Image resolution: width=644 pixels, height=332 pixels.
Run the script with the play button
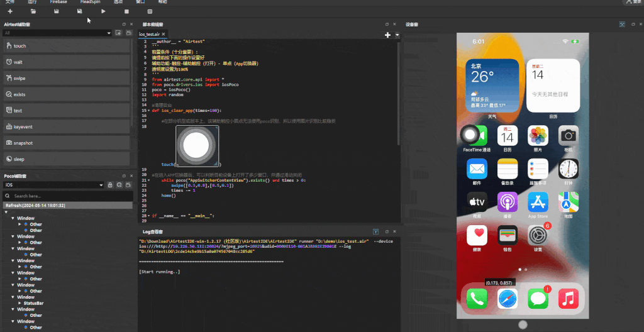pyautogui.click(x=103, y=11)
